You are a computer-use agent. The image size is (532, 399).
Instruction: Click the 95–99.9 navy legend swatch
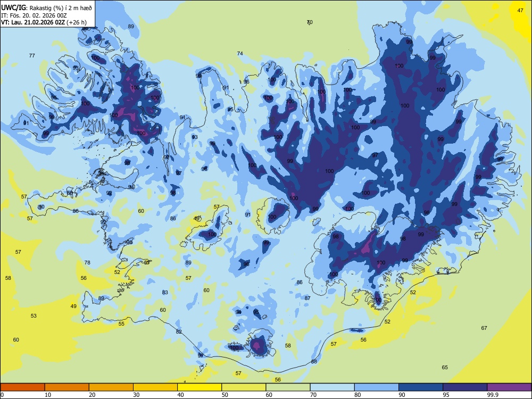tap(465, 387)
